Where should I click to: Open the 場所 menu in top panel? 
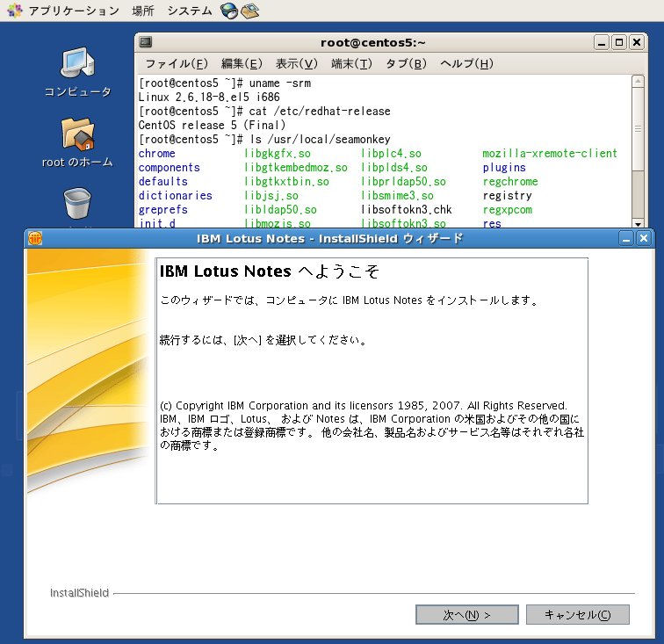pos(142,11)
